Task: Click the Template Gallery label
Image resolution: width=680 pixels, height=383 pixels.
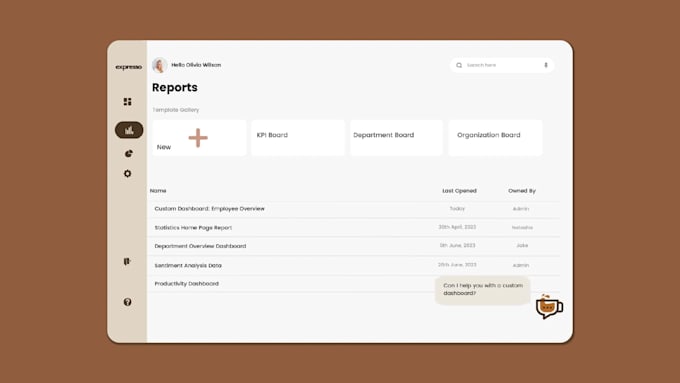Action: tap(176, 110)
